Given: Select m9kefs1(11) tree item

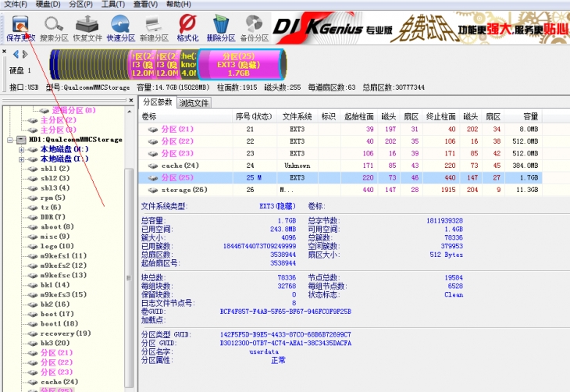Looking at the screenshot, I should click(x=63, y=255).
